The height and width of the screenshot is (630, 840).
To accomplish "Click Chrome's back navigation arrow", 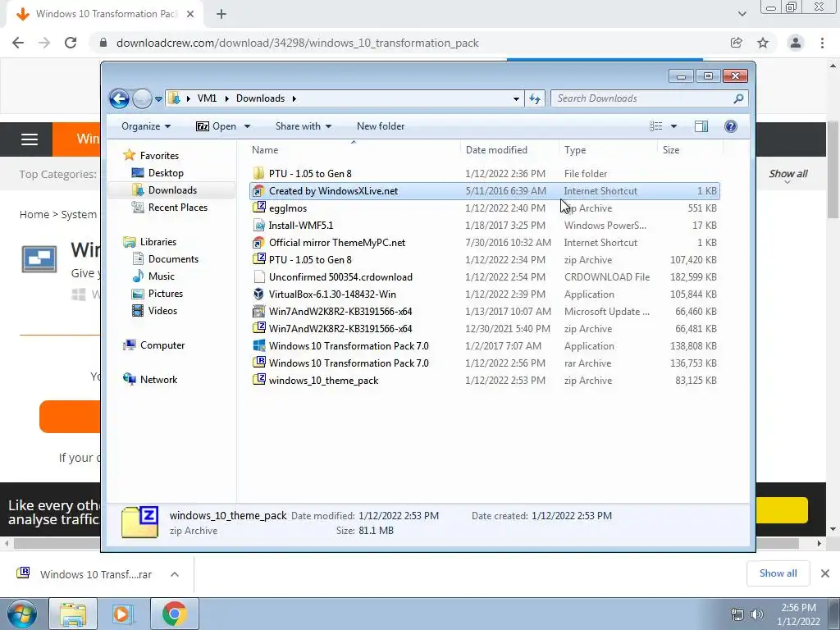I will pyautogui.click(x=18, y=43).
